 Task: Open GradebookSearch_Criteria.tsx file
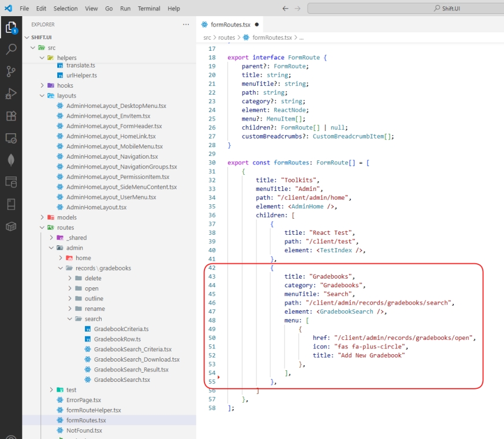click(133, 349)
